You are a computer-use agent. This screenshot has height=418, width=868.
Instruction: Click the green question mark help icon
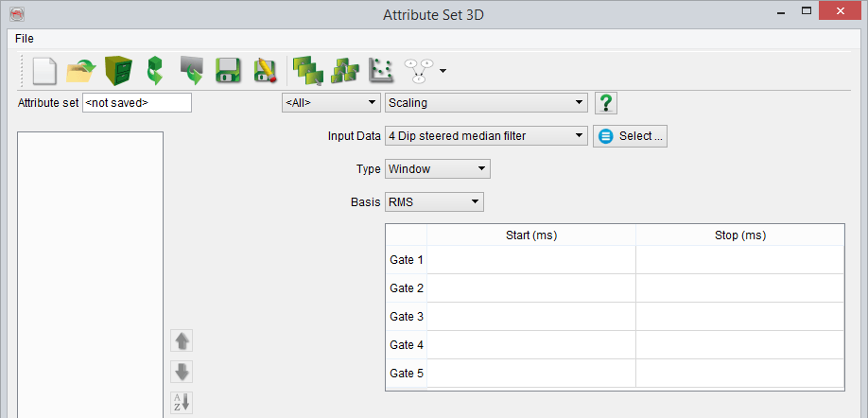pyautogui.click(x=607, y=102)
